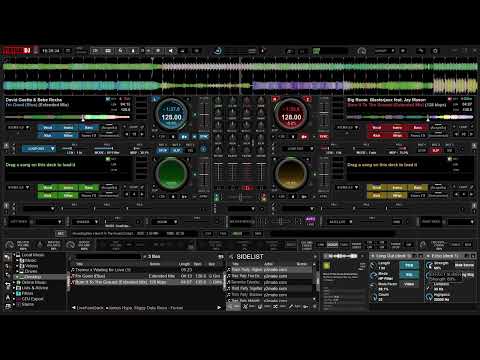Open the pads page dropdown on deck 4

point(348,188)
